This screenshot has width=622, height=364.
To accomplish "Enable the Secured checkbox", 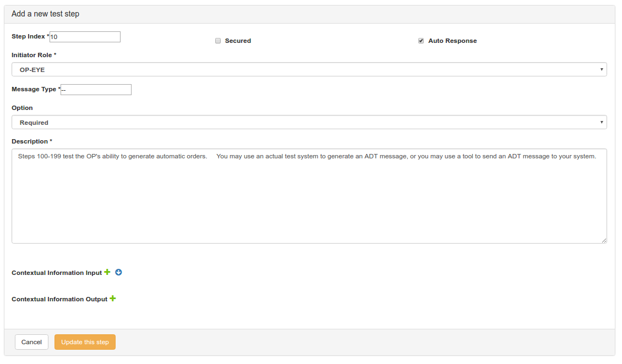I will pyautogui.click(x=218, y=41).
